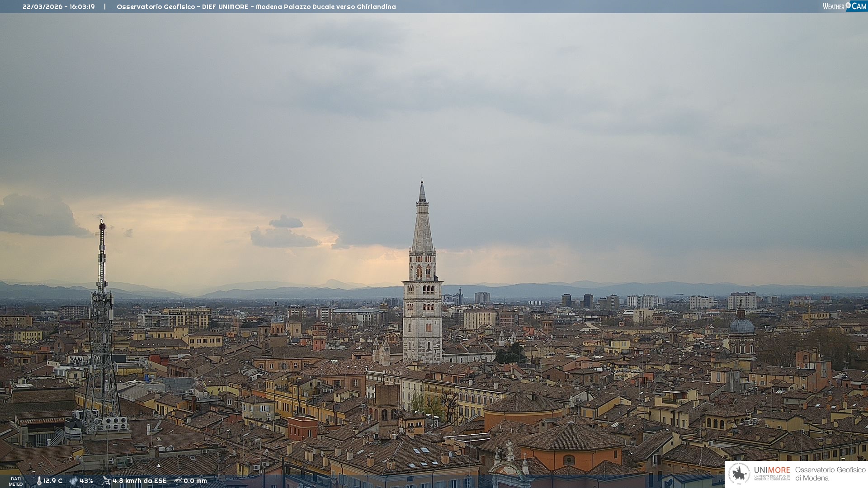Image resolution: width=868 pixels, height=488 pixels.
Task: Click the WeatherCam logo
Action: point(844,6)
